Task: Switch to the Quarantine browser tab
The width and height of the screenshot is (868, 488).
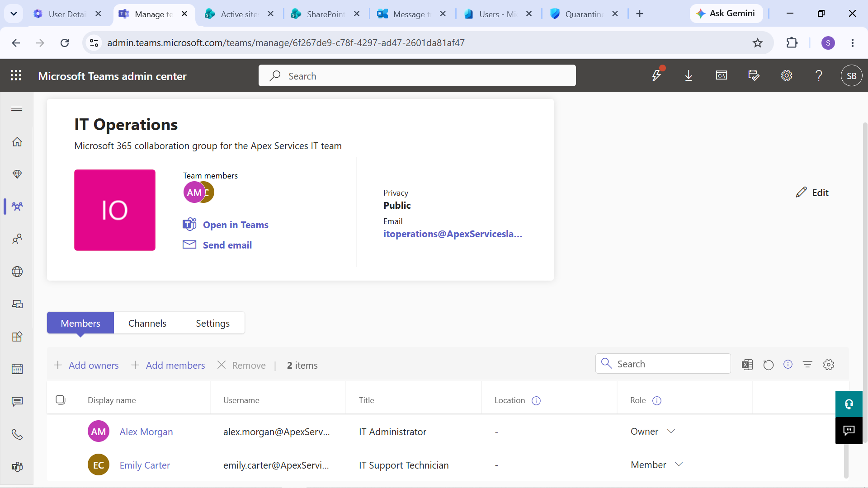Action: (583, 14)
